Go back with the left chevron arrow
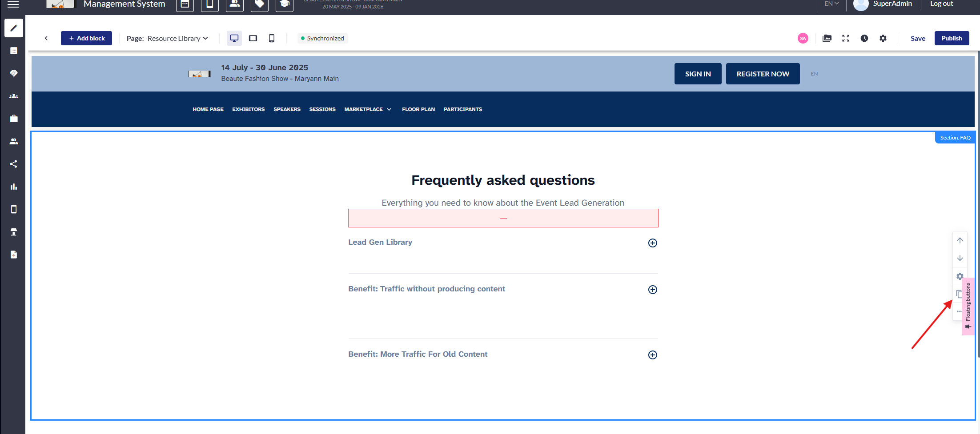The image size is (980, 434). tap(46, 38)
